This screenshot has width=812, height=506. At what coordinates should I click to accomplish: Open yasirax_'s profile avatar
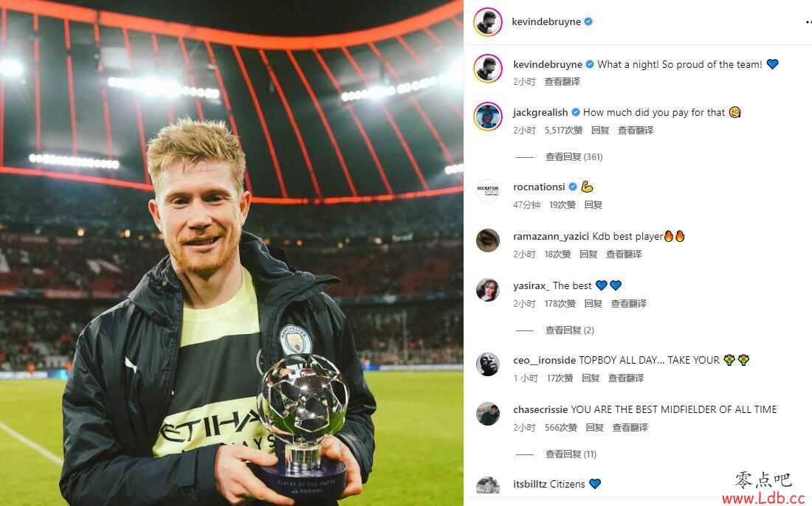pos(488,290)
